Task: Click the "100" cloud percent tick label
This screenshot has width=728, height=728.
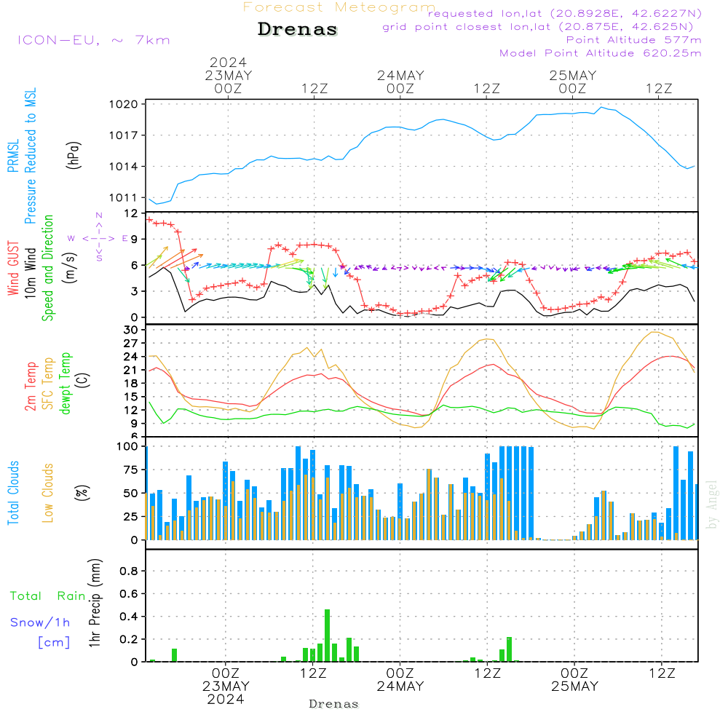Action: click(127, 446)
